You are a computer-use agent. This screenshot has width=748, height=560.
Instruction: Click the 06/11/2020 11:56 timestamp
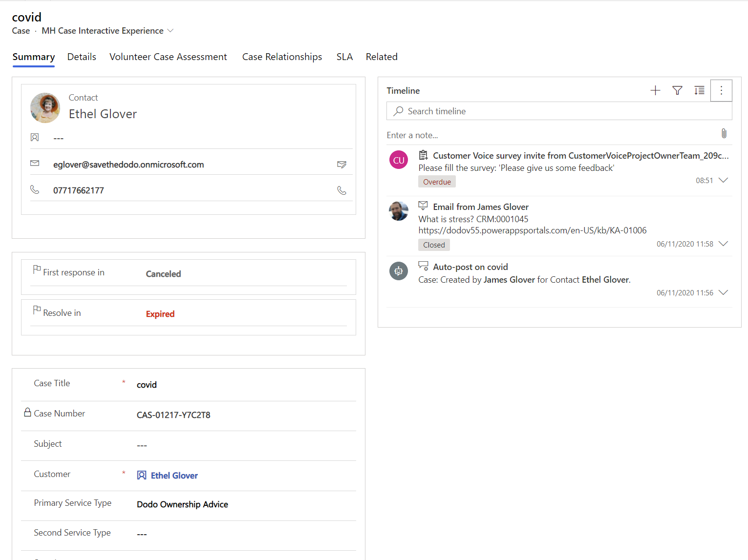coord(685,292)
